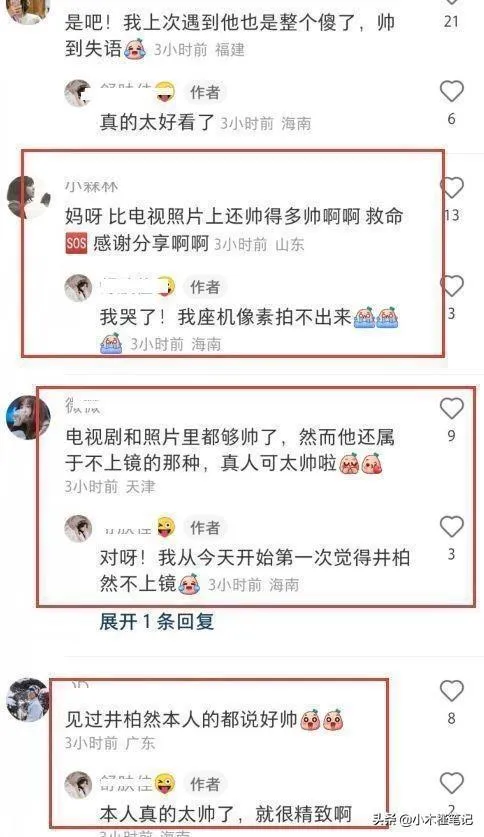Tap author avatar beside 我哭了 reply
The image size is (484, 837).
tap(78, 288)
